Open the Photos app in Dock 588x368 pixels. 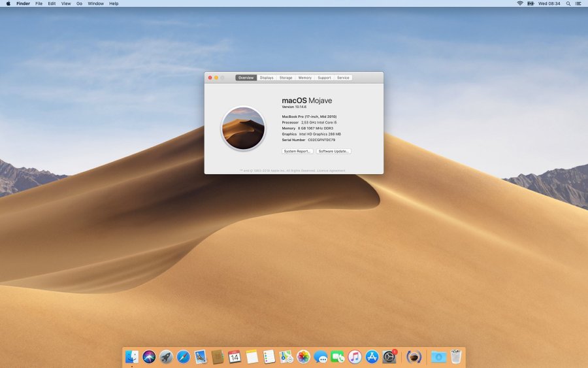coord(303,357)
